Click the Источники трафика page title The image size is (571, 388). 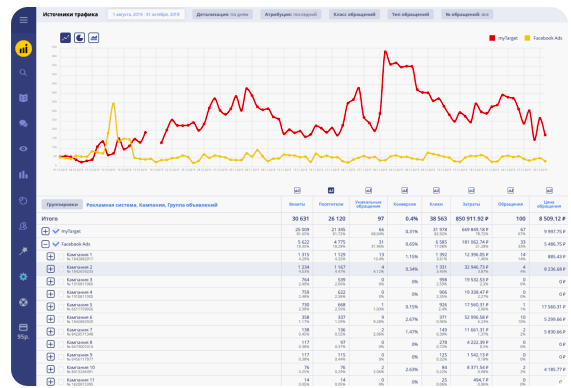tap(70, 15)
